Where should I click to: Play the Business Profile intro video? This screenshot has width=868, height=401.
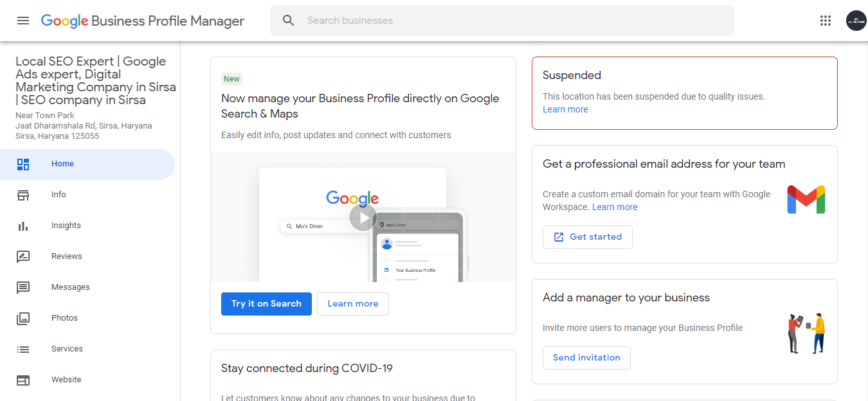[363, 217]
